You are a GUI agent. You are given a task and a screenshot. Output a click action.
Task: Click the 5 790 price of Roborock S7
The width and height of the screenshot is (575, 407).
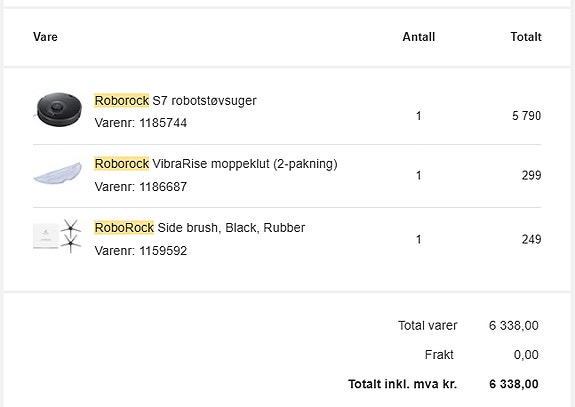click(x=526, y=116)
